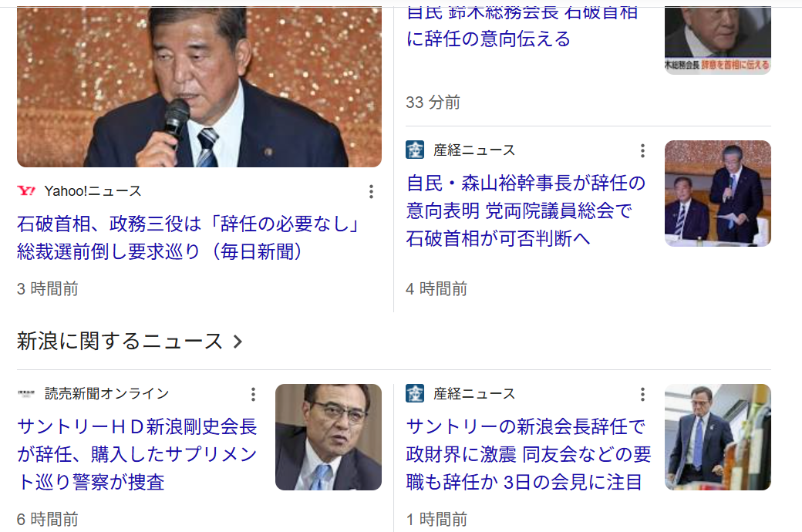Expand 新浪に関するニュース chevron arrow
Image resolution: width=802 pixels, height=532 pixels.
point(238,342)
